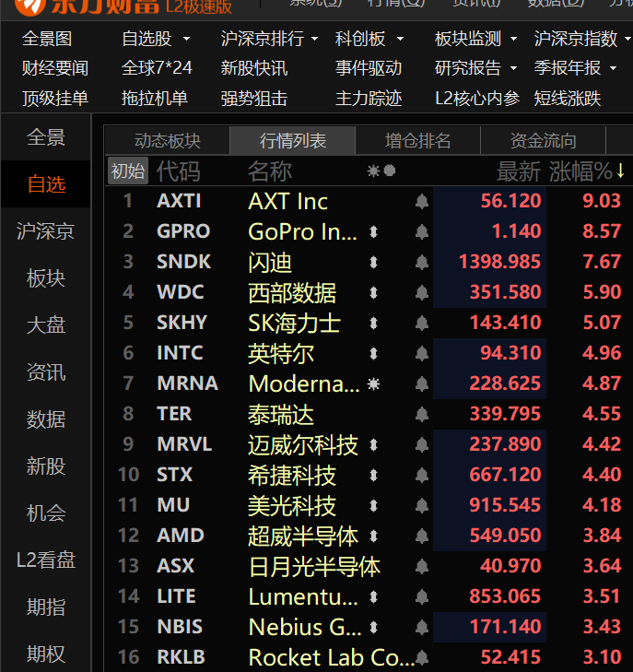The image size is (633, 672).
Task: Click the bell icon in ASX row
Action: [422, 567]
